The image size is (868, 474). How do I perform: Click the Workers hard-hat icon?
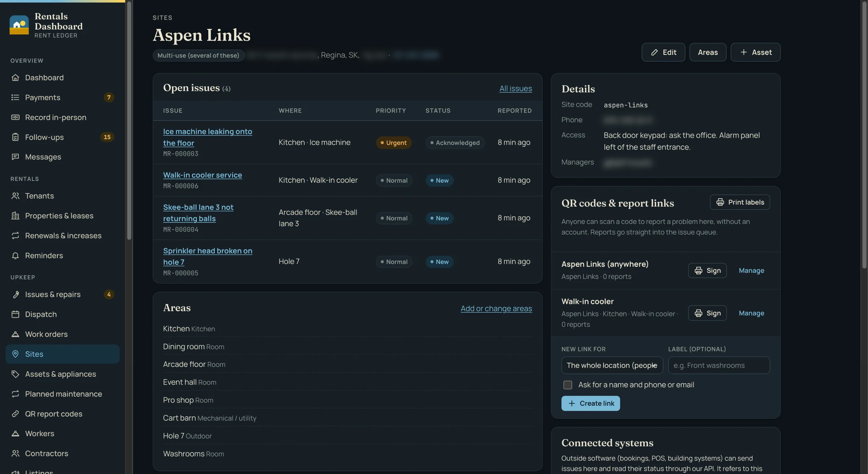click(x=15, y=434)
